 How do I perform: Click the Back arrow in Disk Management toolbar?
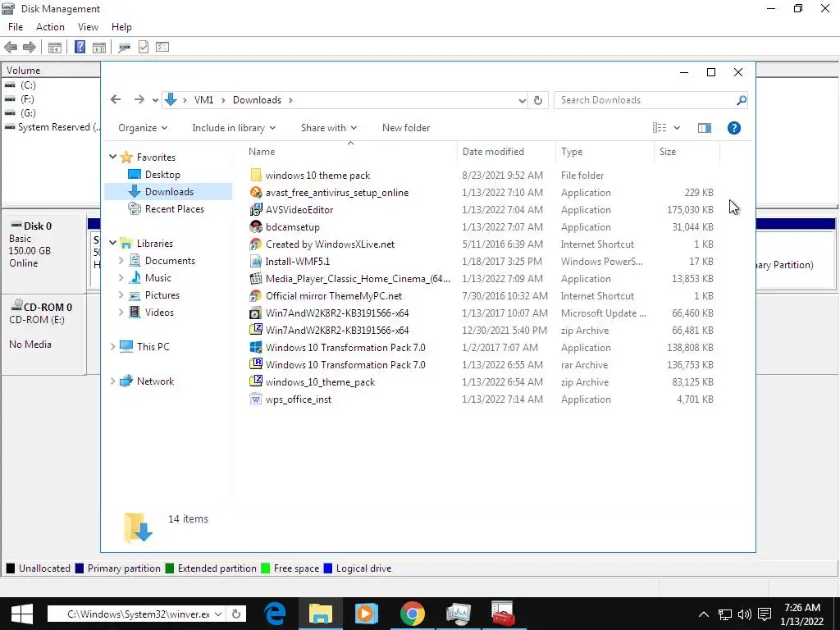(11, 47)
